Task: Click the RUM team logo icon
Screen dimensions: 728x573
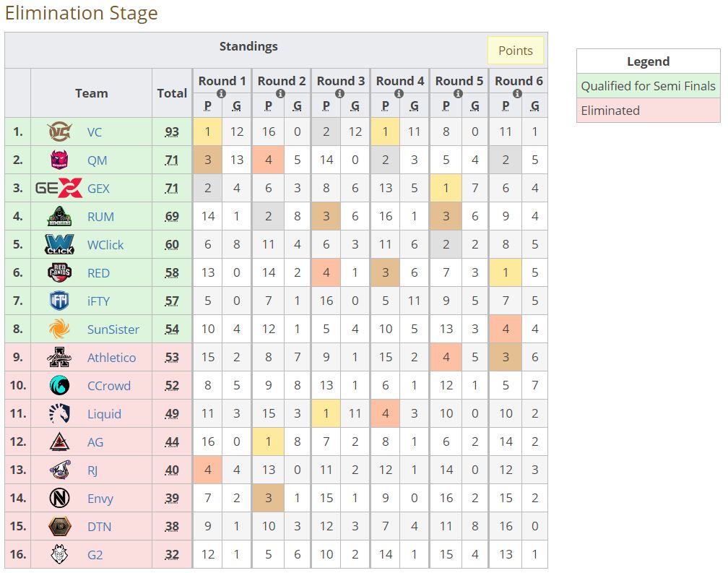Action: pos(59,217)
